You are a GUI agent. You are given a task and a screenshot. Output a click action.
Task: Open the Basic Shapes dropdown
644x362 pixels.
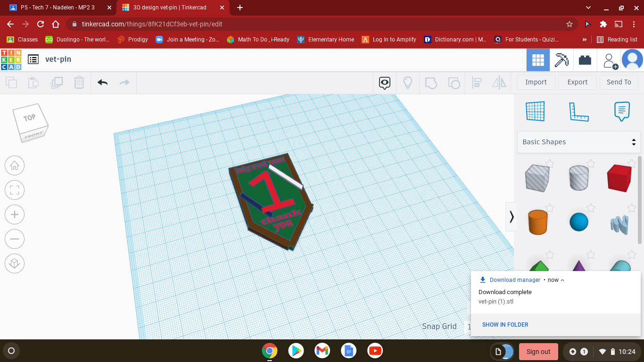pos(579,142)
